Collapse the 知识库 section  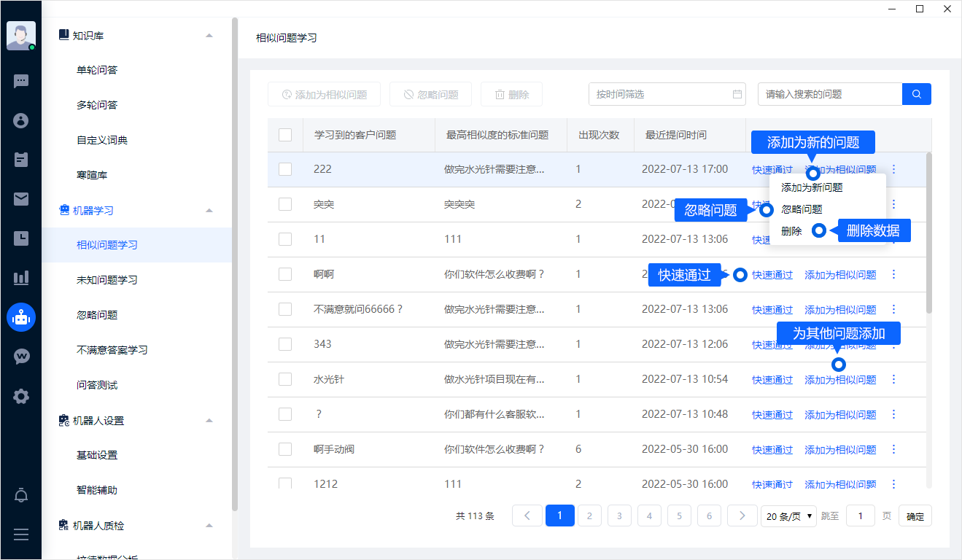pyautogui.click(x=209, y=35)
